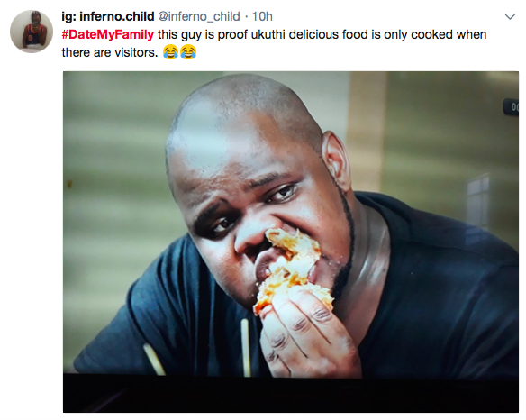526x420 pixels.
Task: Click the tweet text mentioning delicious food
Action: click(274, 43)
